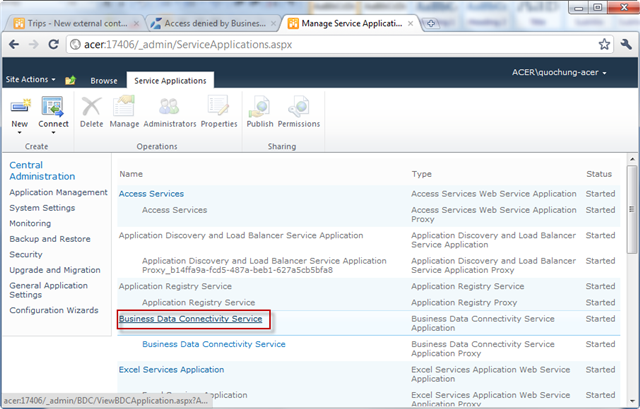Bookmark the page with the star icon

click(604, 44)
